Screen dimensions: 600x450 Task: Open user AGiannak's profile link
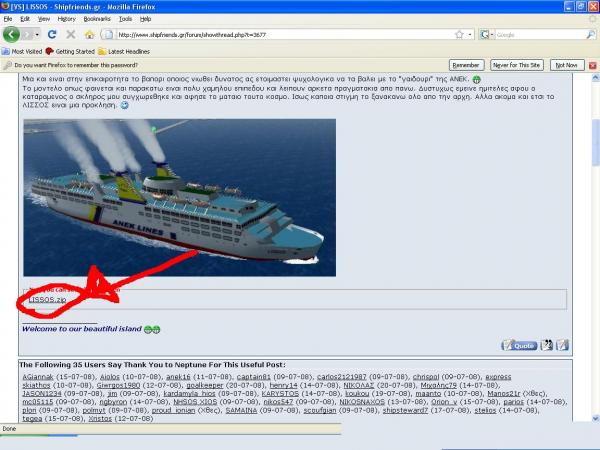tap(38, 377)
